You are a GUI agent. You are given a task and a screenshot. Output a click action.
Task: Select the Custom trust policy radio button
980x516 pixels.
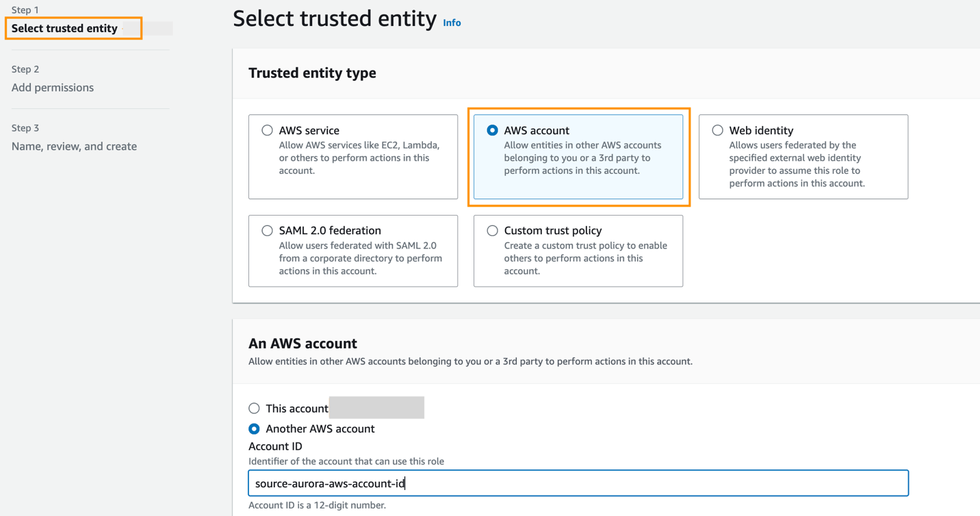coord(492,231)
